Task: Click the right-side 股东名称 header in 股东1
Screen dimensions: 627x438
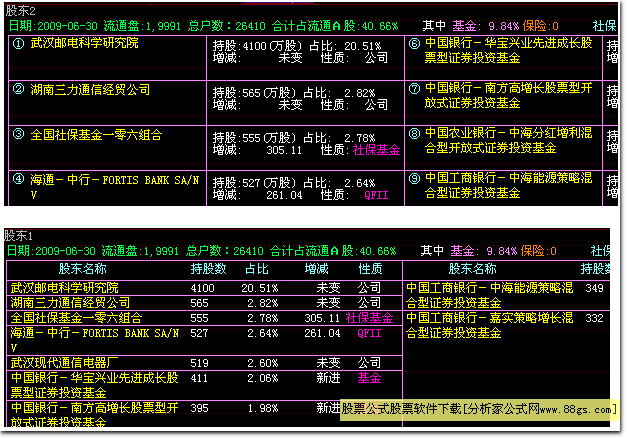Action: (x=472, y=269)
